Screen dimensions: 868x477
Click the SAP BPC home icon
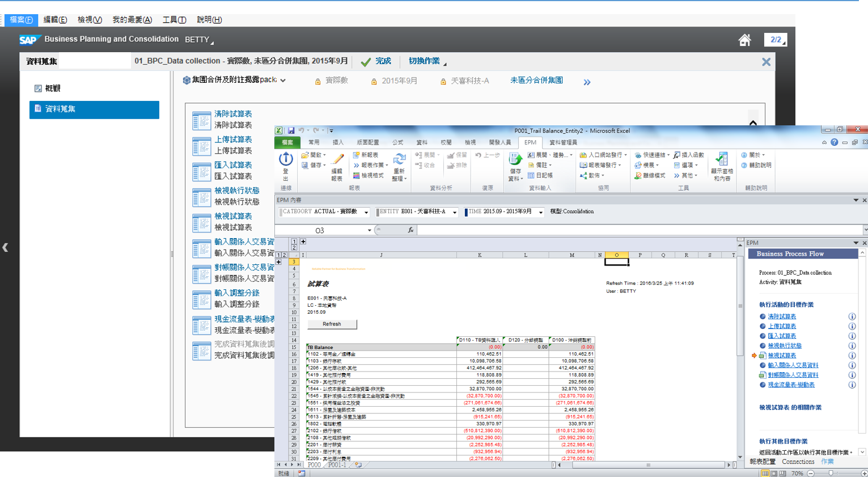coord(744,40)
